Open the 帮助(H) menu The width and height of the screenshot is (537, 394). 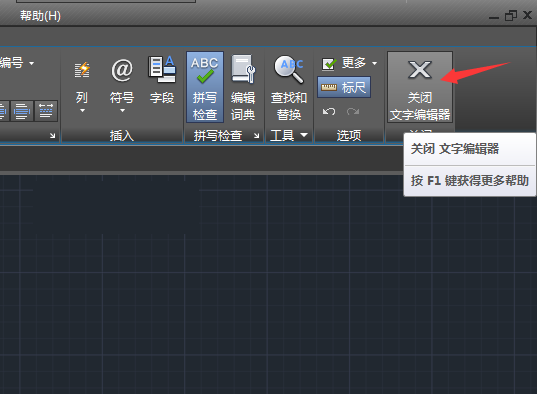click(x=40, y=16)
